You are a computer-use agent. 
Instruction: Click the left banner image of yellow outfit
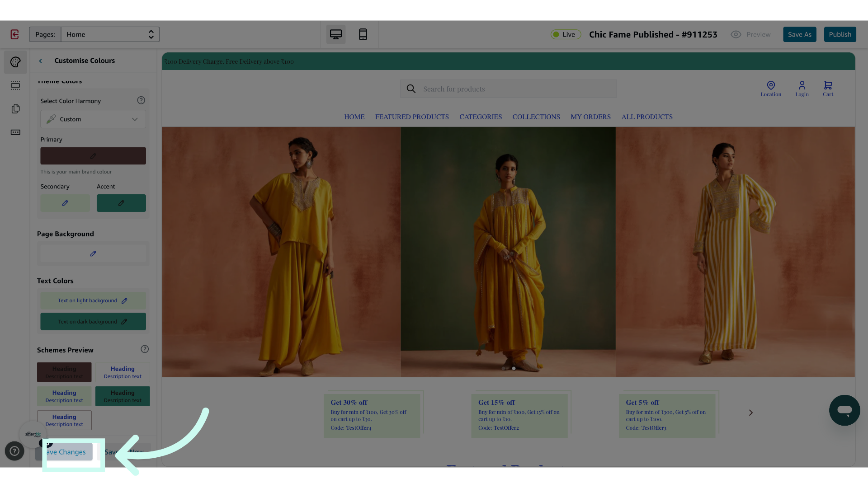[281, 252]
